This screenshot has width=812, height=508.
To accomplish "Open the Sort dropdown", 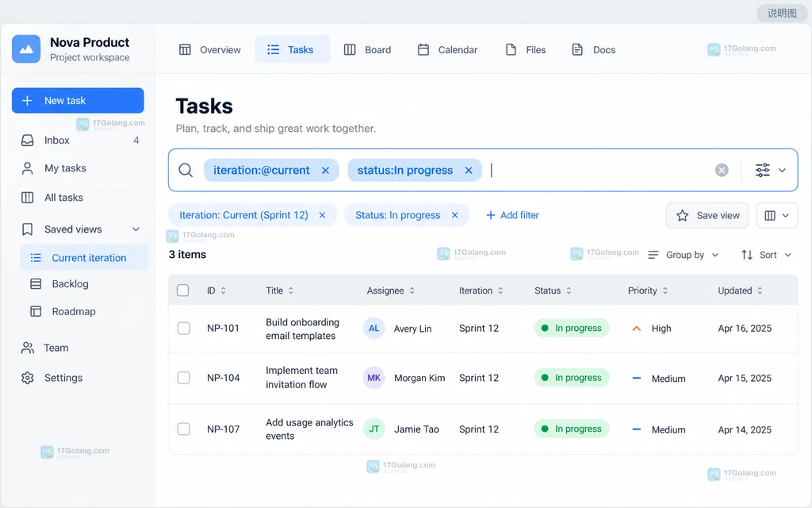I will click(767, 255).
